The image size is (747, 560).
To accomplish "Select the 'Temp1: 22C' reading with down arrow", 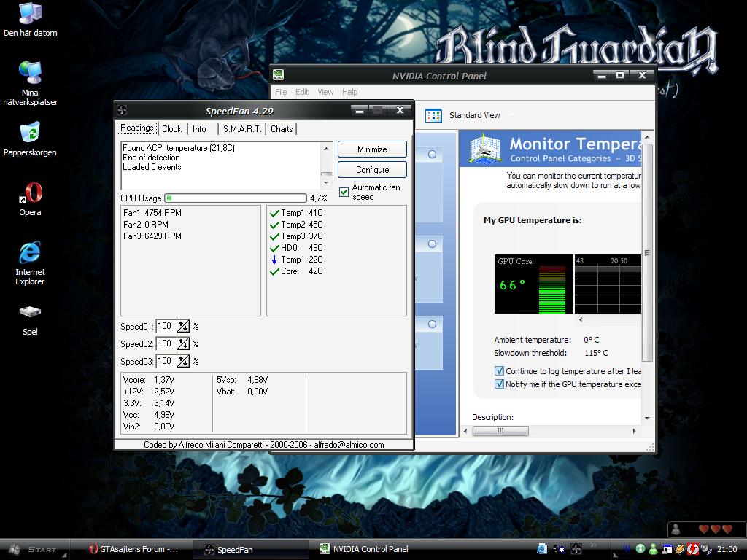I will coord(296,260).
